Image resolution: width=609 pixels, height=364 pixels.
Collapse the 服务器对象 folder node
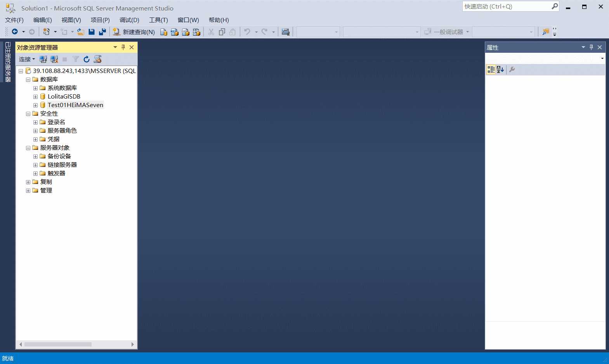coord(28,148)
